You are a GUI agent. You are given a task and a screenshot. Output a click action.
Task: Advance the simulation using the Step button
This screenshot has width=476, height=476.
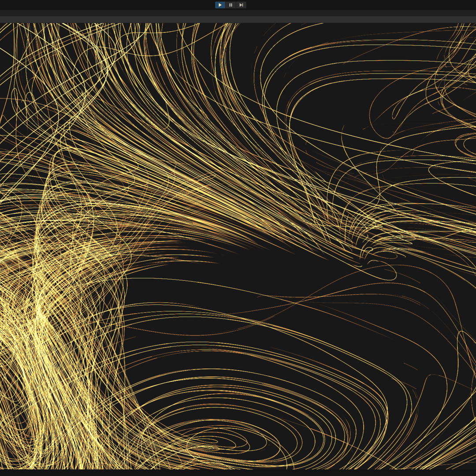(241, 5)
